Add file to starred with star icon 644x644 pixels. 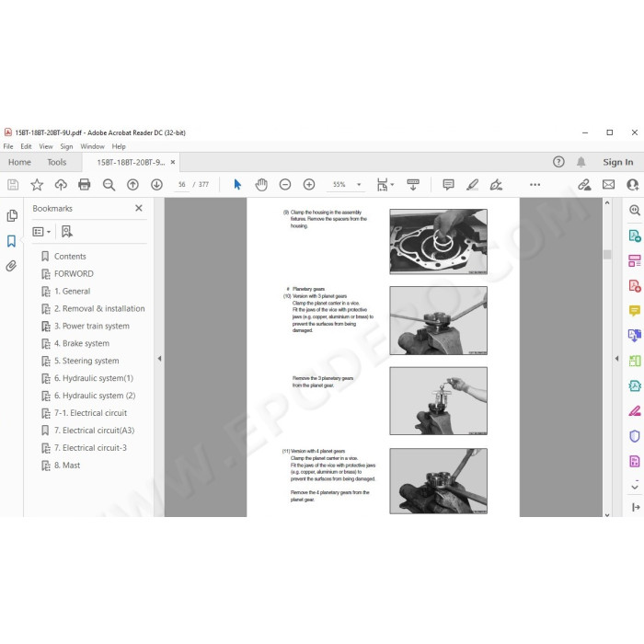coord(37,185)
